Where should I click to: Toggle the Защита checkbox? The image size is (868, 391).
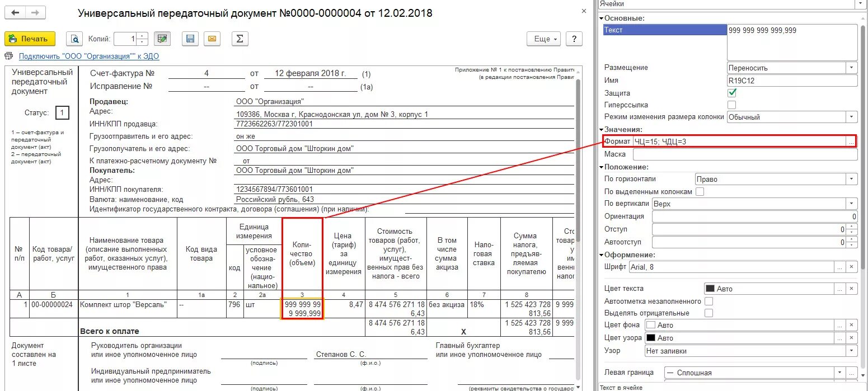[x=732, y=93]
